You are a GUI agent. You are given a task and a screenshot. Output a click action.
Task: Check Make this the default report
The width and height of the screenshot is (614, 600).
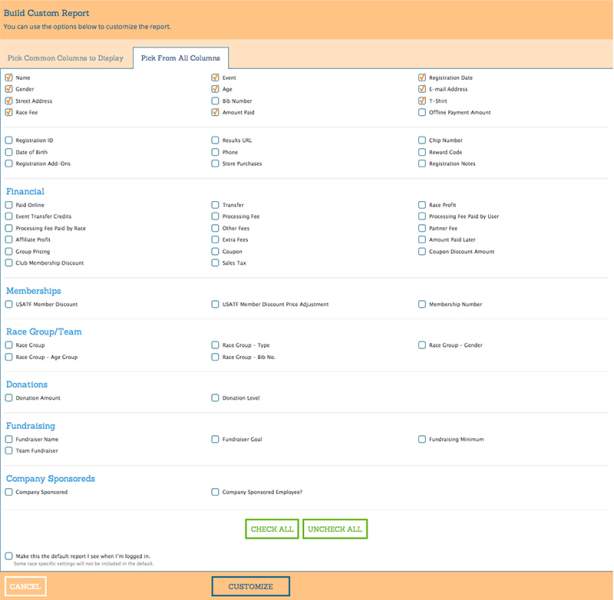pyautogui.click(x=9, y=555)
